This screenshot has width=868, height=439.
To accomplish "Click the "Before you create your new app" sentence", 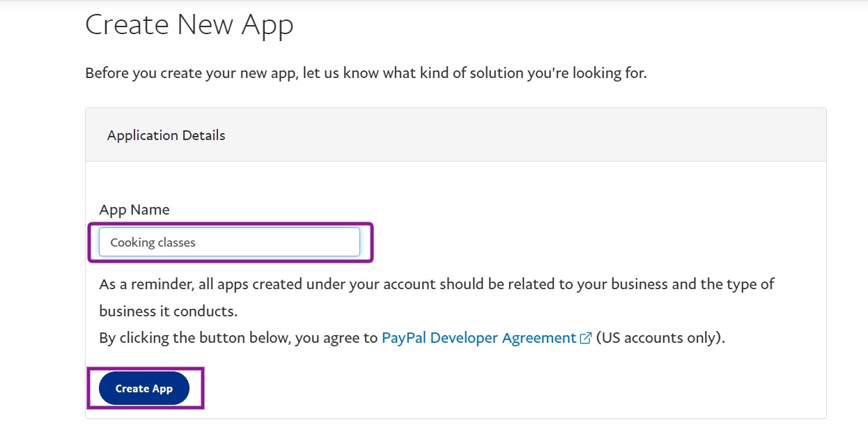I will click(x=366, y=73).
